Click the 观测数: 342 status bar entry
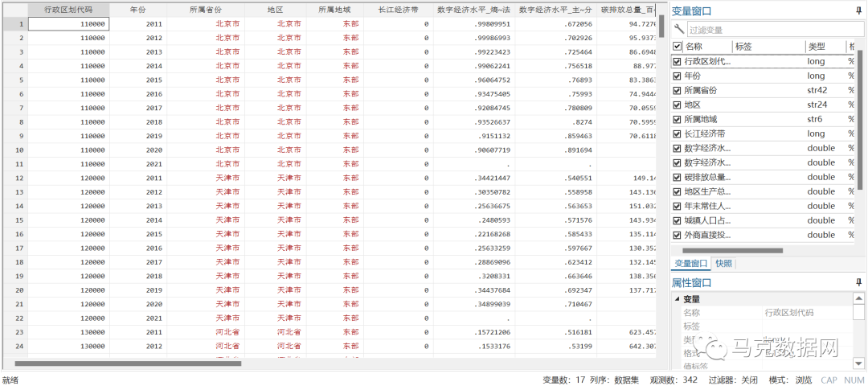The image size is (868, 386). coord(674,380)
